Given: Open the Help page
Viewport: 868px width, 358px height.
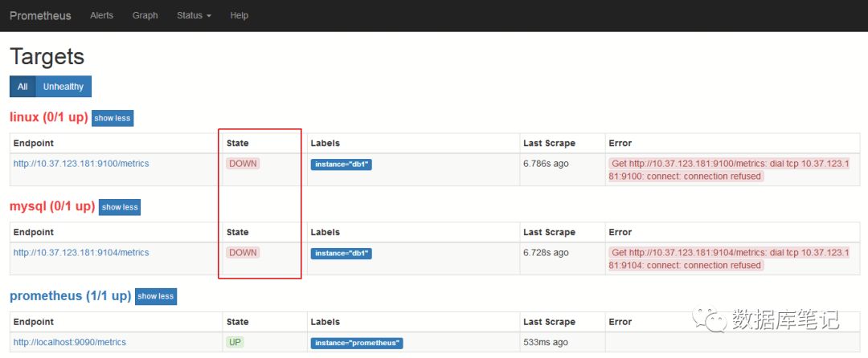Looking at the screenshot, I should 240,15.
